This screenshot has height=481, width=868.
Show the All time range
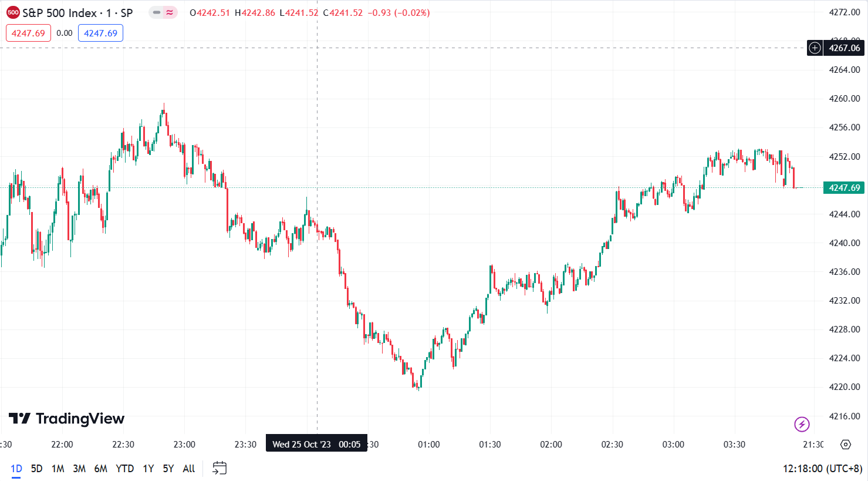188,469
